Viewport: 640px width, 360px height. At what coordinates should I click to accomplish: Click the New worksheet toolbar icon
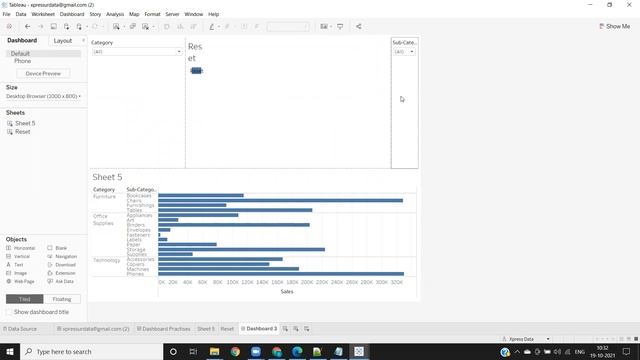point(116,27)
